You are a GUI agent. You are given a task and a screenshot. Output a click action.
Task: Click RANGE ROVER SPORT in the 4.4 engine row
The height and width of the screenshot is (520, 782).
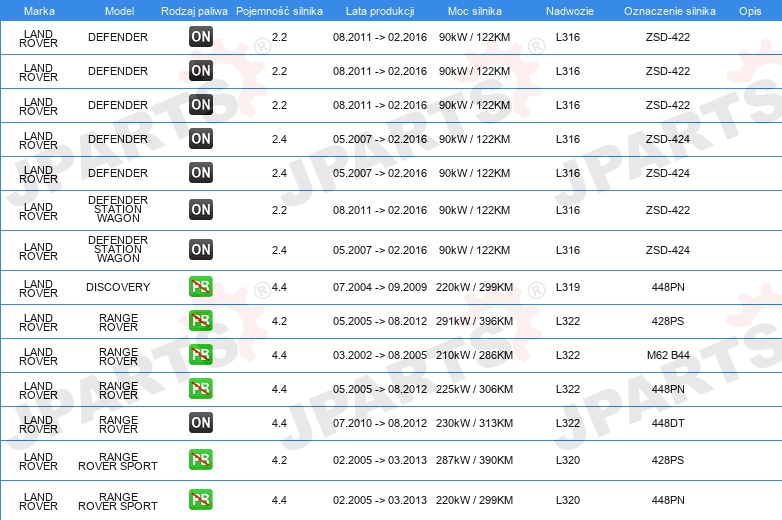(x=118, y=501)
